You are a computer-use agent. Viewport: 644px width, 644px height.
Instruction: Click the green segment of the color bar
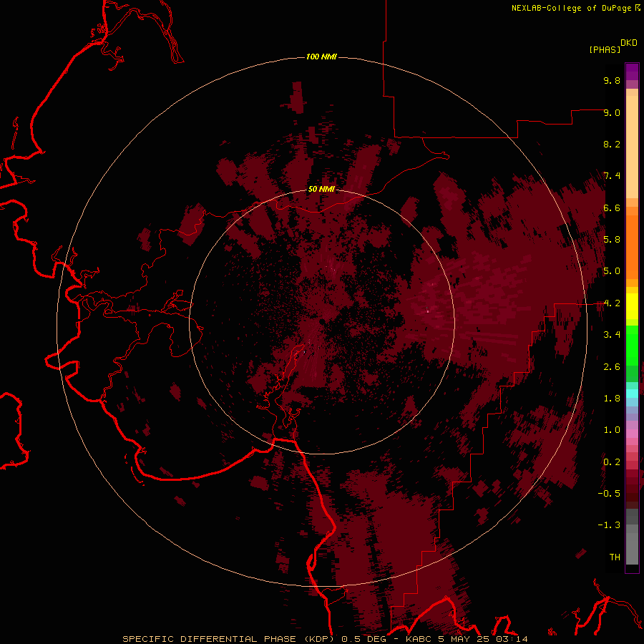click(632, 345)
